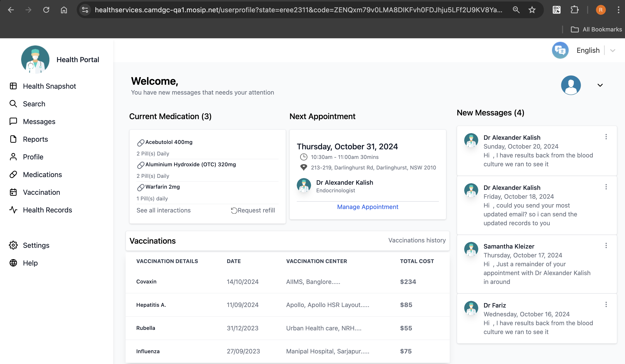Screen dimensions: 625x364
Task: Bookmark this page with the star icon
Action: (x=532, y=10)
